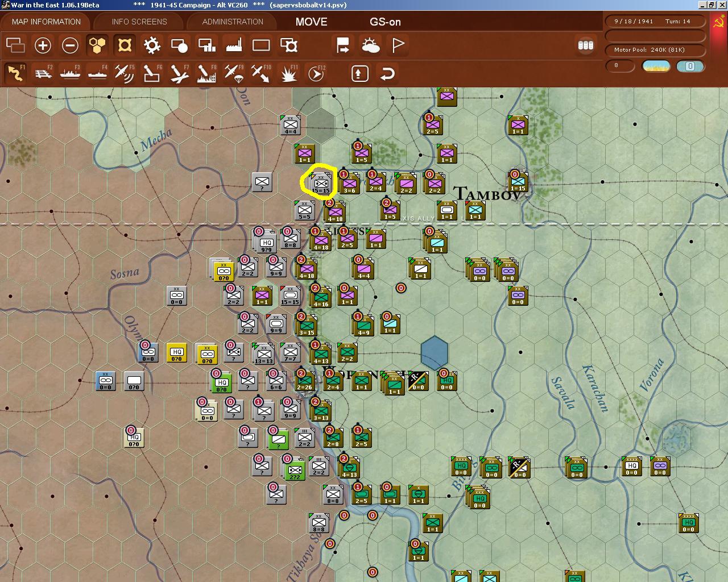This screenshot has width=728, height=582.
Task: Select the 5=5 German infantry counter
Action: (x=304, y=210)
